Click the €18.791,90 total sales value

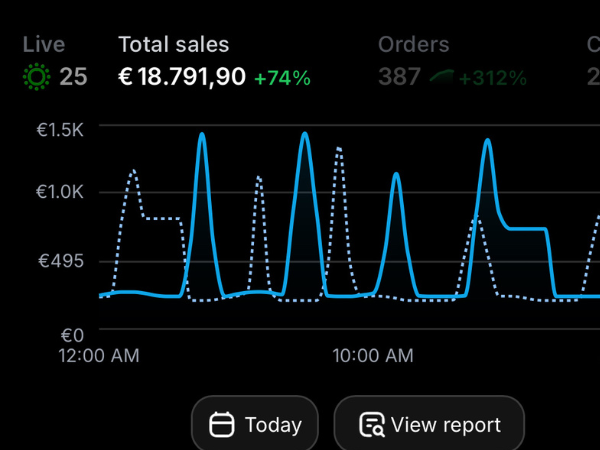pyautogui.click(x=182, y=77)
